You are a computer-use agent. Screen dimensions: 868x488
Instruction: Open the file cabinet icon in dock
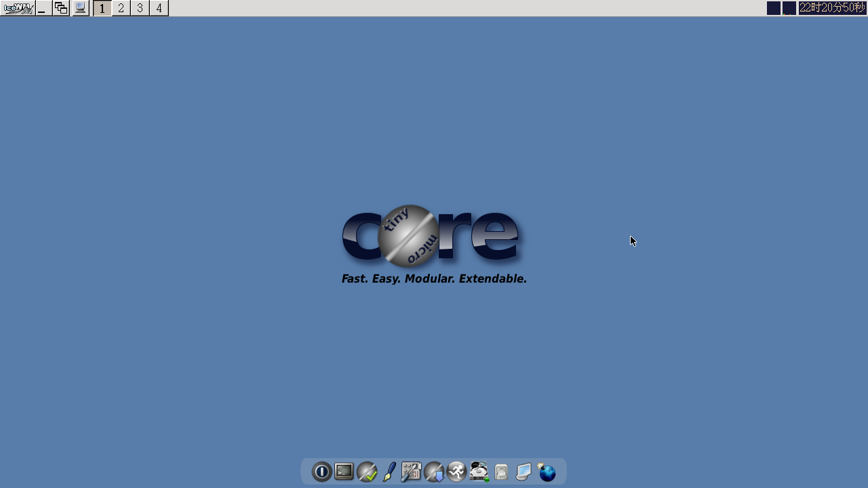pyautogui.click(x=501, y=471)
